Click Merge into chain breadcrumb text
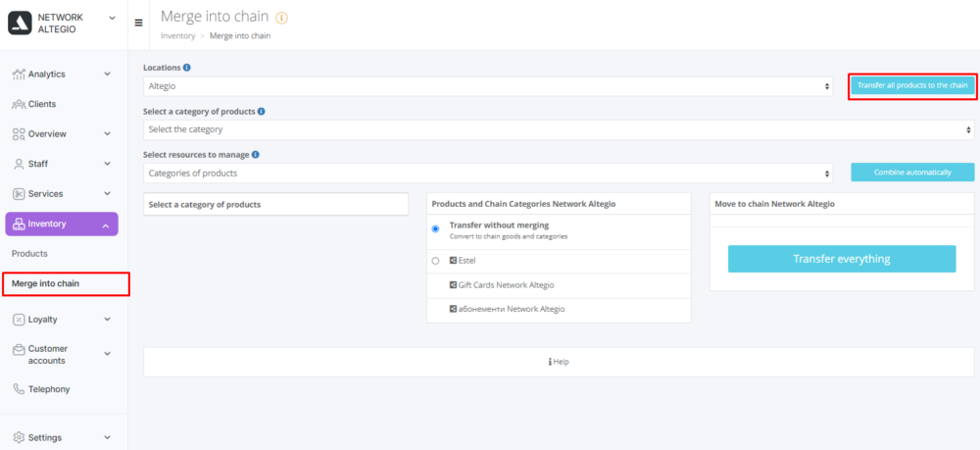This screenshot has height=450, width=980. pos(240,35)
